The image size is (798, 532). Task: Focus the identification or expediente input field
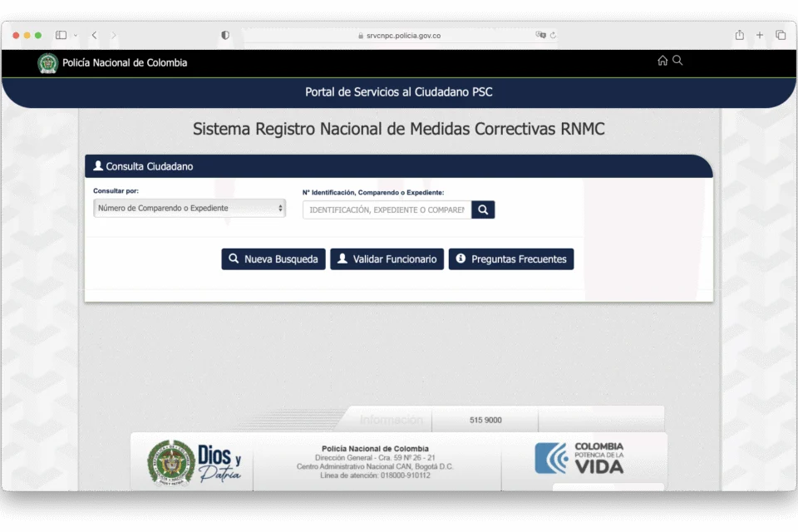387,209
